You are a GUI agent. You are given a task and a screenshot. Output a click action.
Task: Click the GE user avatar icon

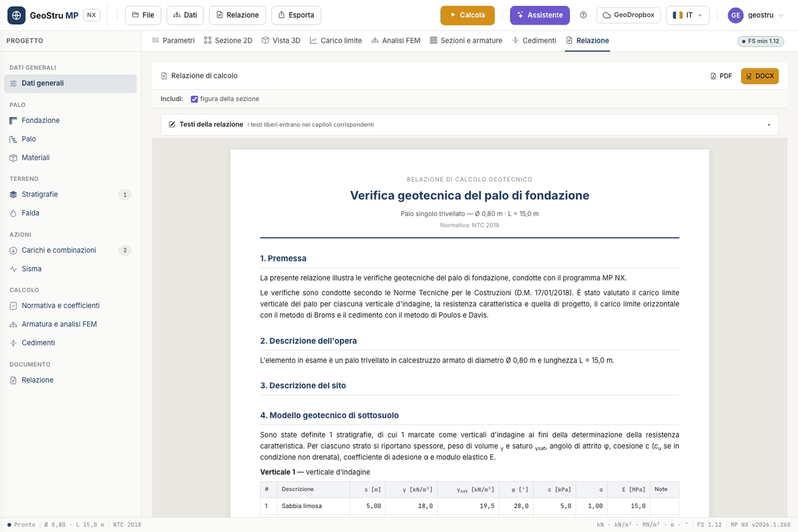click(x=735, y=15)
